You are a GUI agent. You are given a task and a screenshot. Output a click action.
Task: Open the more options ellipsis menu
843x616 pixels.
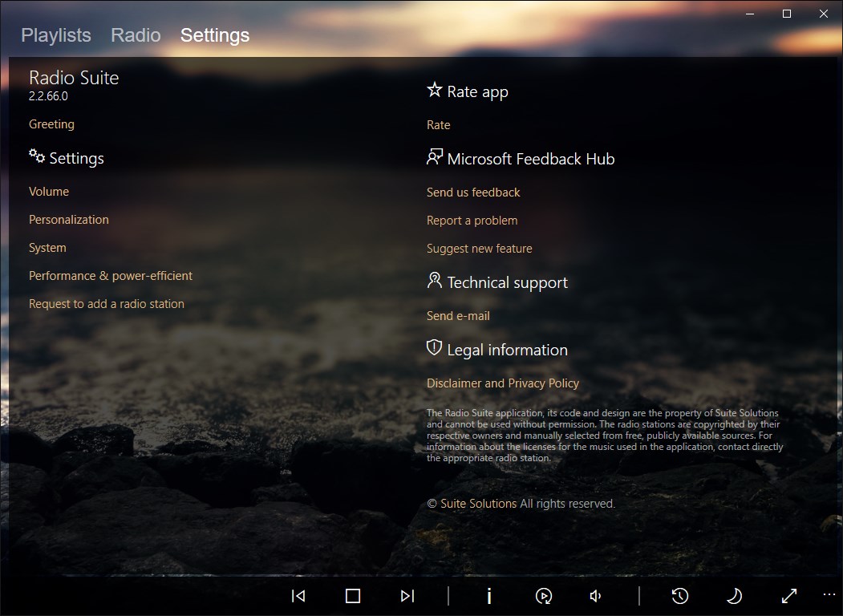[829, 594]
